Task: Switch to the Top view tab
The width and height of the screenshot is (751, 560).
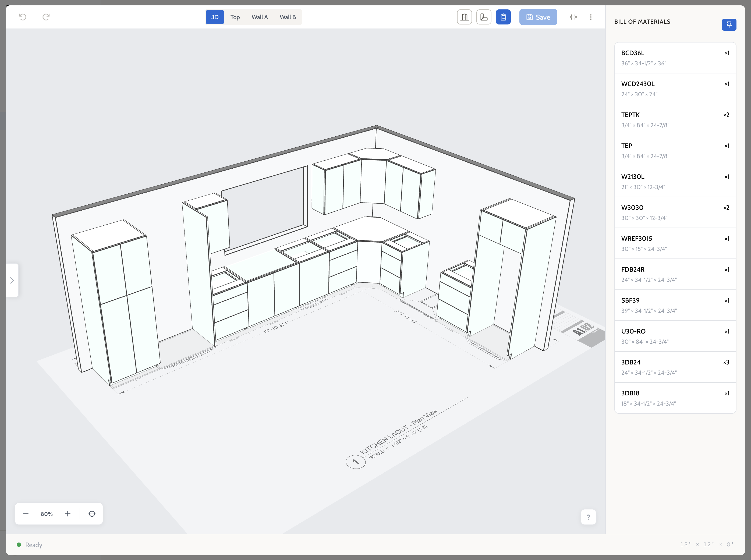Action: pyautogui.click(x=235, y=17)
